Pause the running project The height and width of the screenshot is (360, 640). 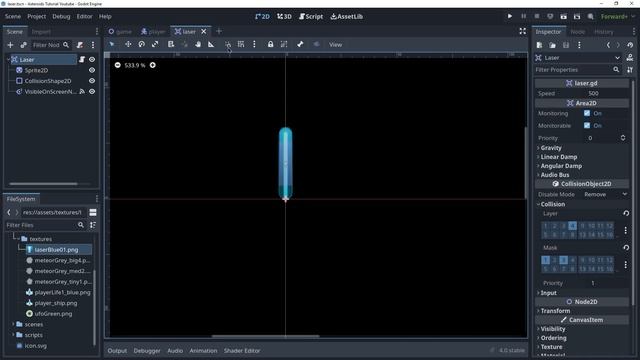point(523,16)
